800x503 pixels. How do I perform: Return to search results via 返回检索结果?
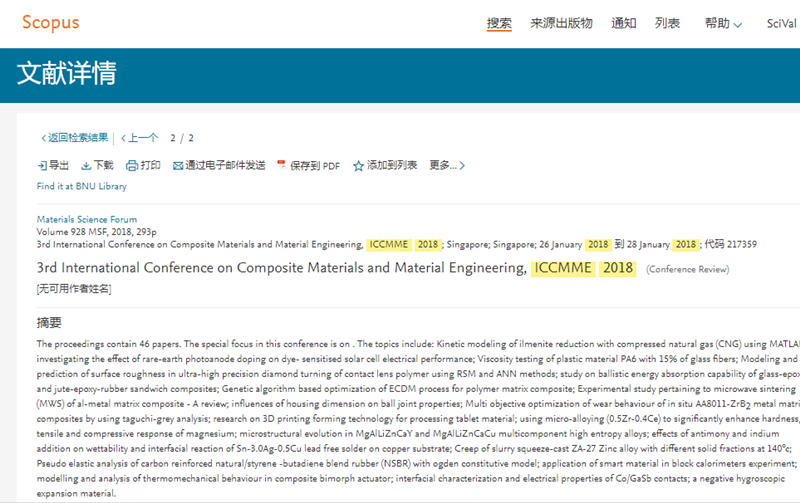[74, 138]
